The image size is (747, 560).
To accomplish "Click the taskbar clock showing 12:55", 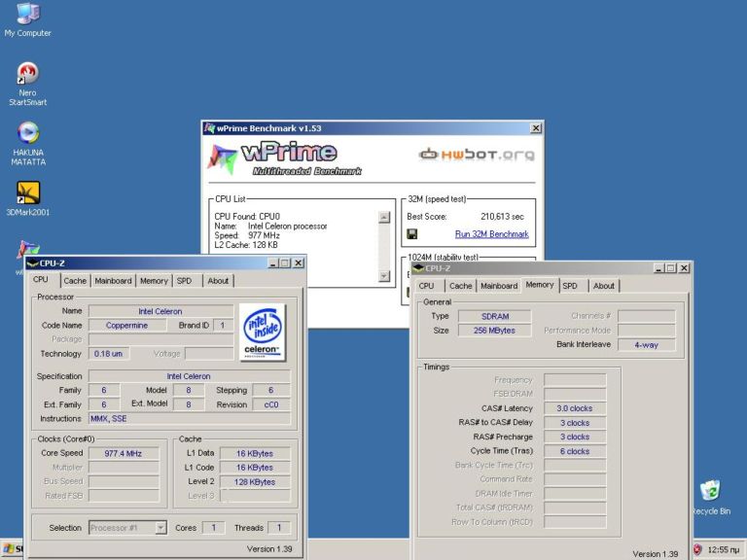I will pyautogui.click(x=724, y=550).
